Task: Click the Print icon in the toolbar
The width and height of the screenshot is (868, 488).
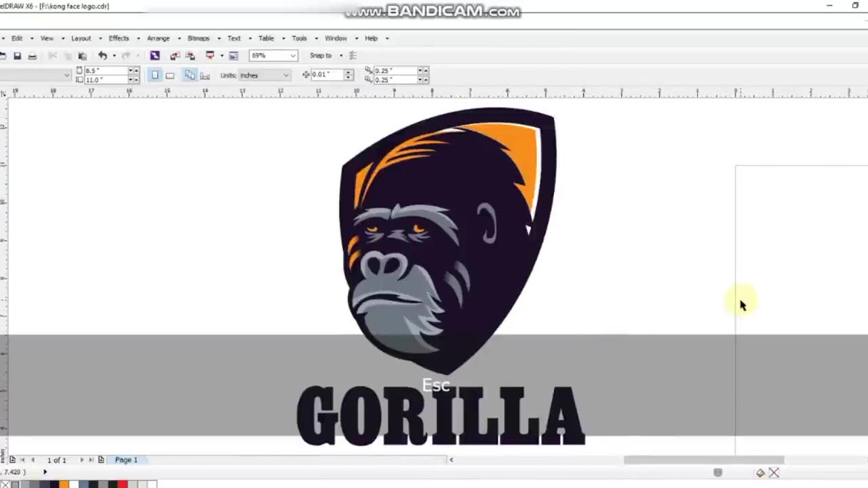Action: [x=33, y=56]
